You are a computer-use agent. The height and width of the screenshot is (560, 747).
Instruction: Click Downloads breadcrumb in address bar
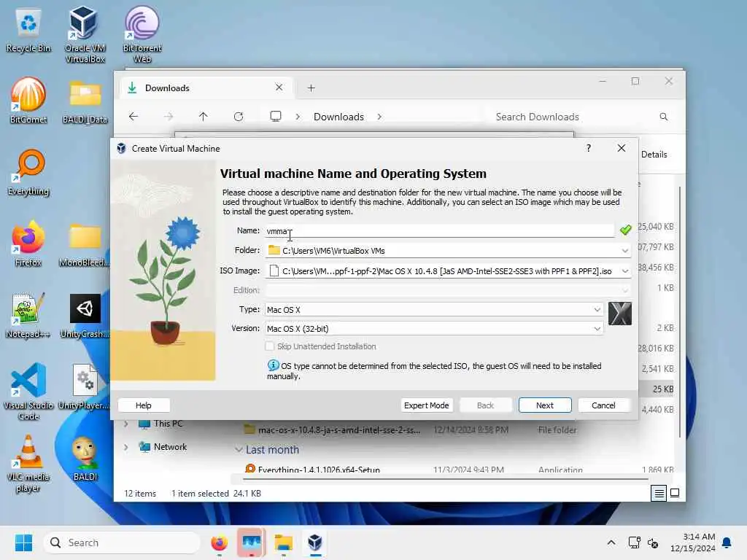coord(338,117)
